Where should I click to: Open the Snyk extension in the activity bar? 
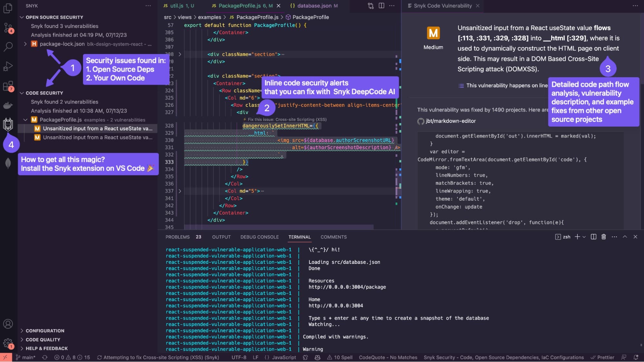click(8, 124)
